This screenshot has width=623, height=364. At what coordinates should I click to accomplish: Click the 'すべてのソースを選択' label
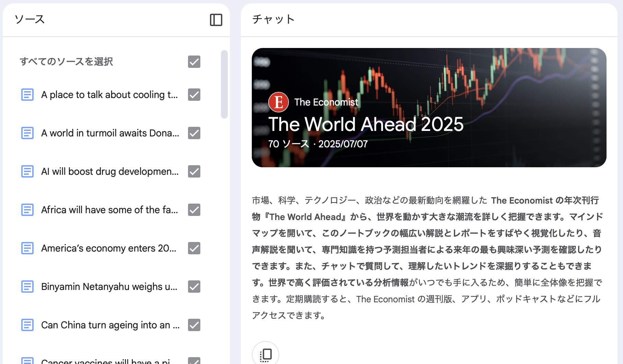66,62
